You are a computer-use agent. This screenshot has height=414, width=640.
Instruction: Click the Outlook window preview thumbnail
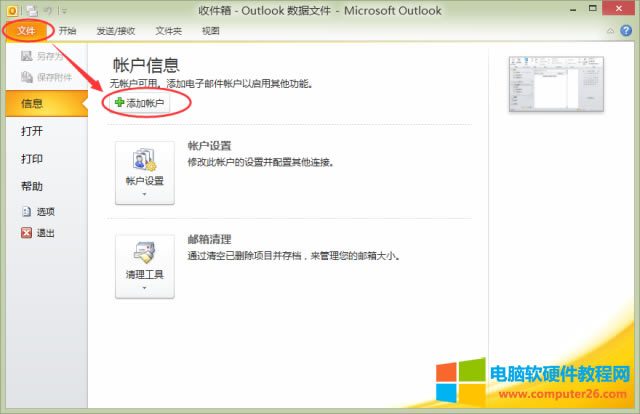[556, 84]
